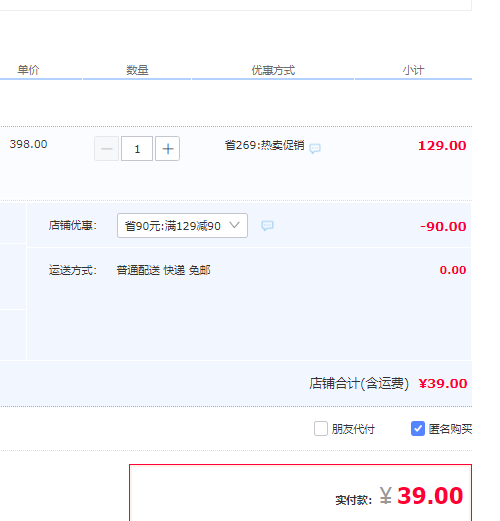Screen dimensions: 500x521
Task: Uncheck the 匿名购买 checkbox
Action: click(418, 429)
